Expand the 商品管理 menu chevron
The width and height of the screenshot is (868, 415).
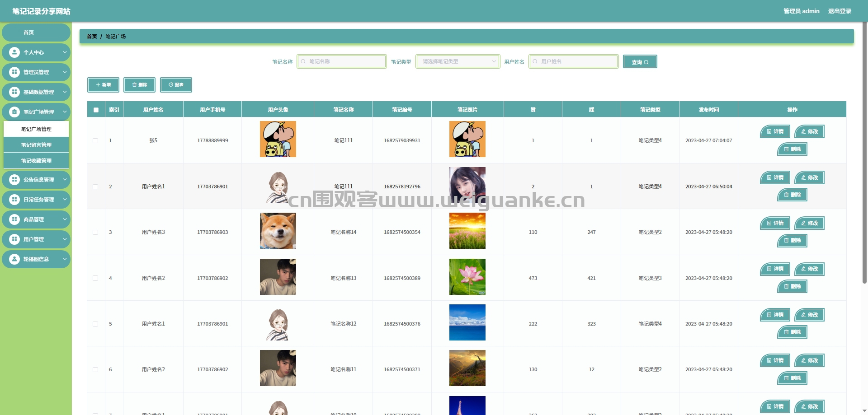tap(65, 219)
